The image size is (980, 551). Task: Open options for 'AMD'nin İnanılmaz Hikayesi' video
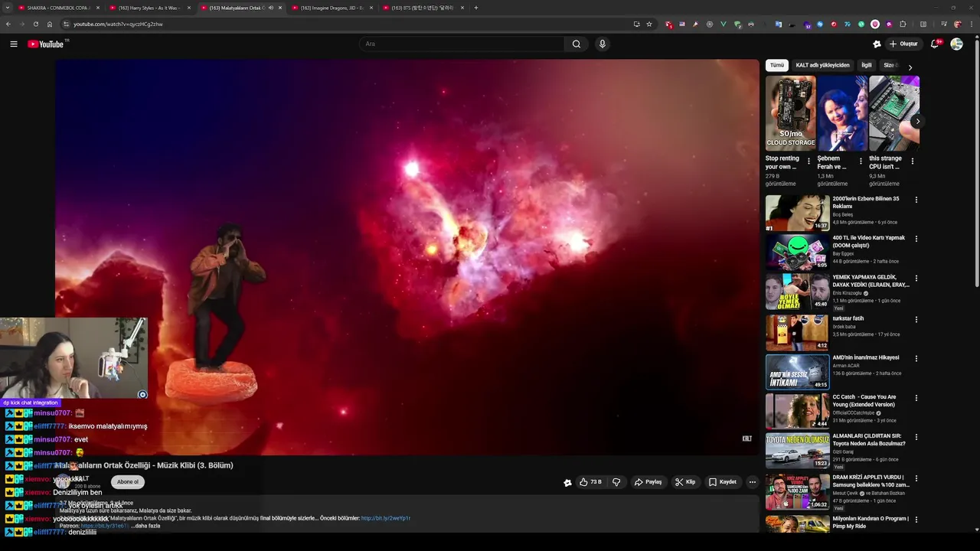[x=916, y=358]
